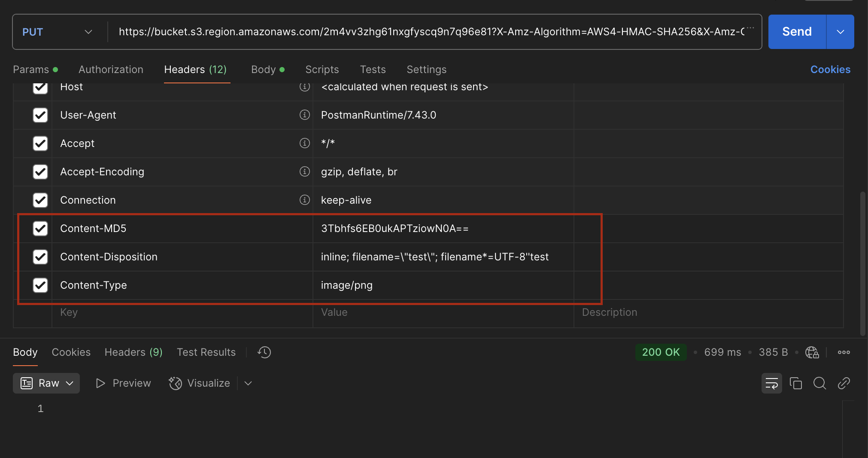
Task: Open the response more options ellipsis
Action: 844,352
